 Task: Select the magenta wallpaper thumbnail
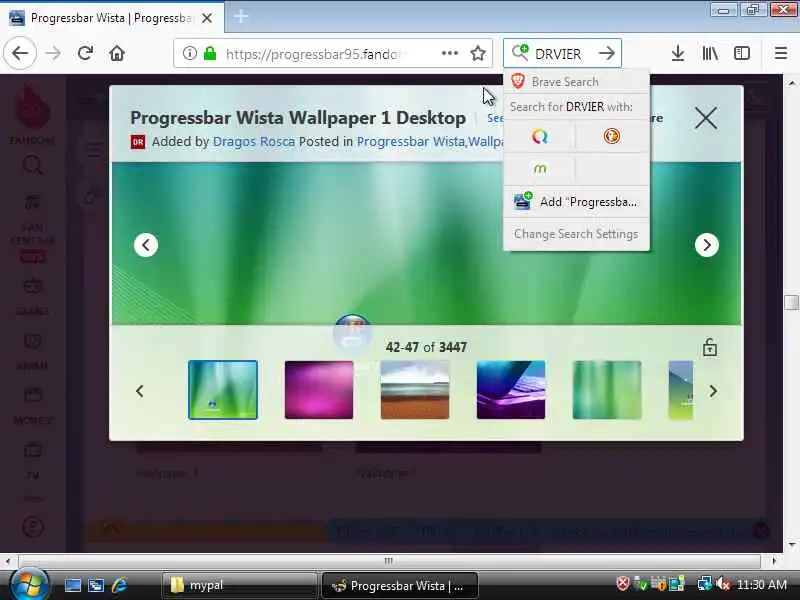coord(319,390)
